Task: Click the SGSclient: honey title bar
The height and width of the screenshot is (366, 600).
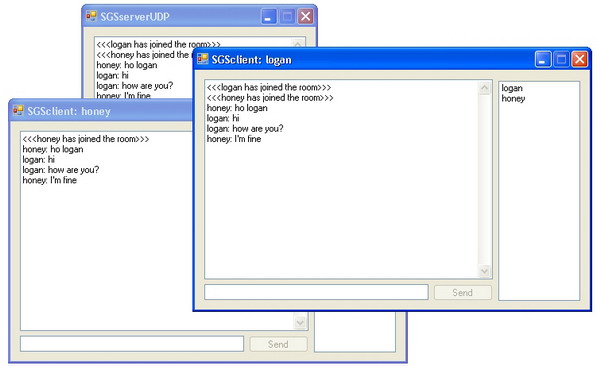Action: point(100,111)
